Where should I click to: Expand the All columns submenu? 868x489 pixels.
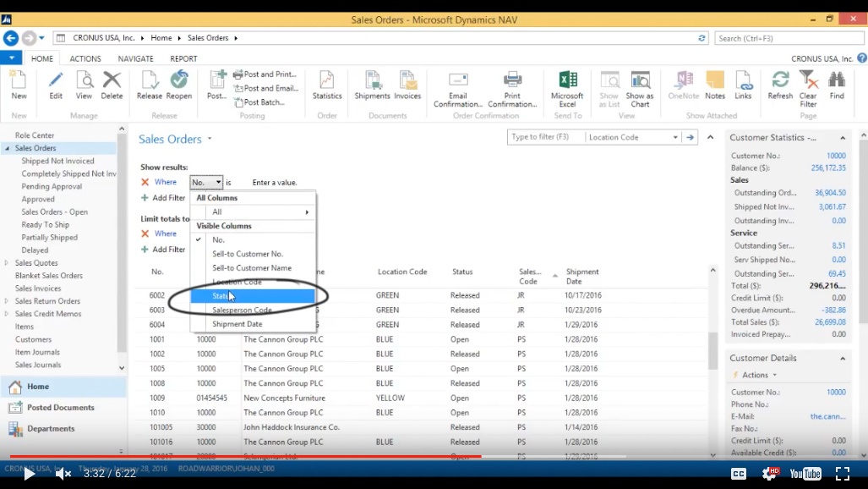coord(253,212)
